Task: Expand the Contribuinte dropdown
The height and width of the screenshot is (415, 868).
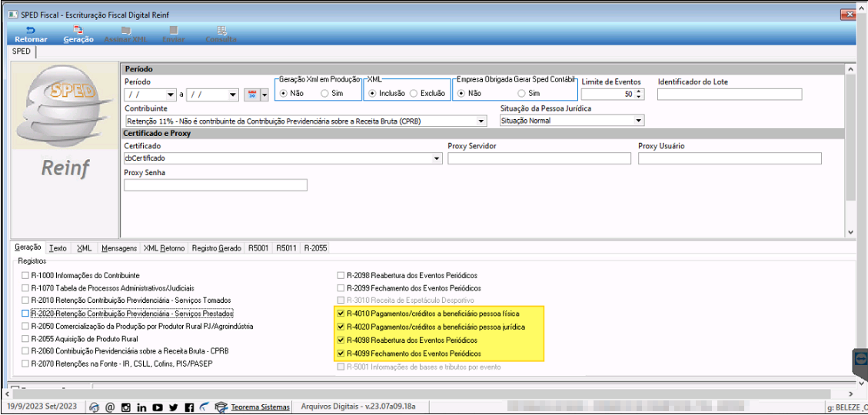Action: pyautogui.click(x=480, y=121)
